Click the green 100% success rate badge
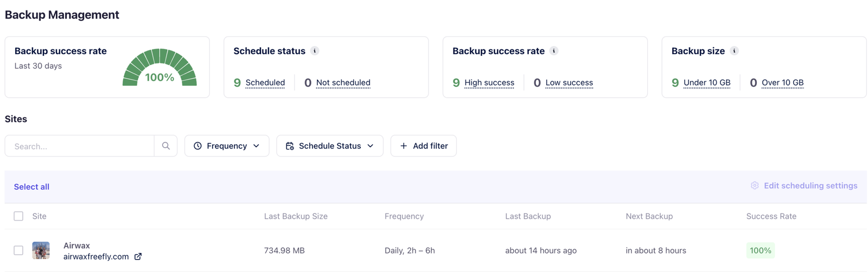This screenshot has height=272, width=868. (x=761, y=250)
